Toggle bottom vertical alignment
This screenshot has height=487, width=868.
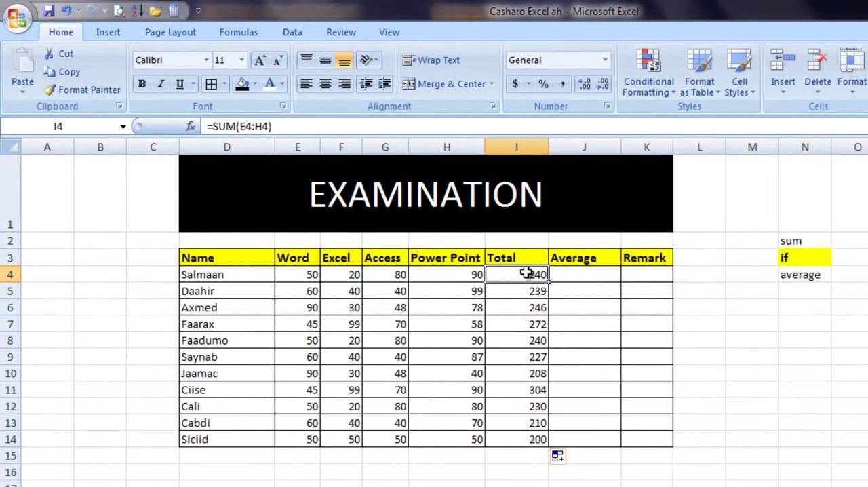tap(344, 60)
